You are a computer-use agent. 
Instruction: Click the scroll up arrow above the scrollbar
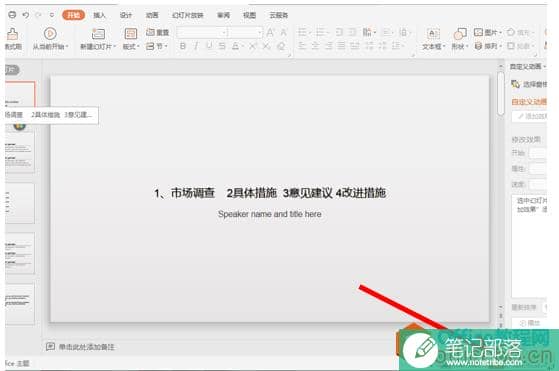coord(501,66)
